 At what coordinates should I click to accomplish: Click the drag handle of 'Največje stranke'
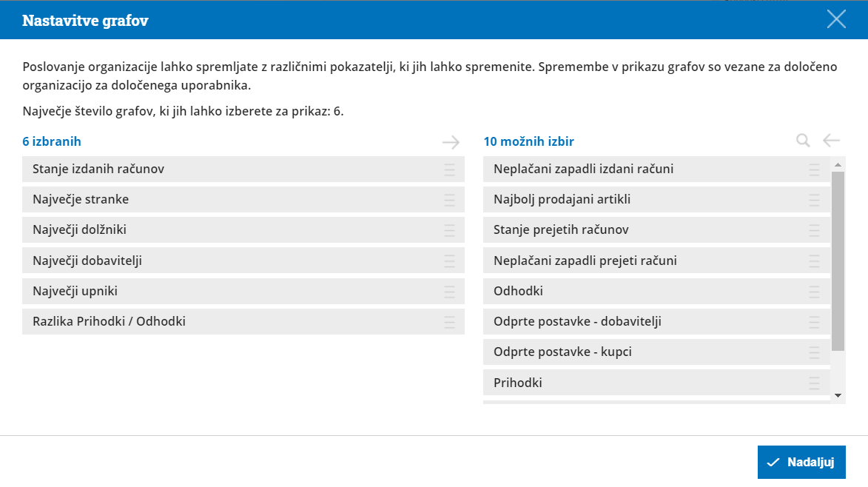click(449, 200)
